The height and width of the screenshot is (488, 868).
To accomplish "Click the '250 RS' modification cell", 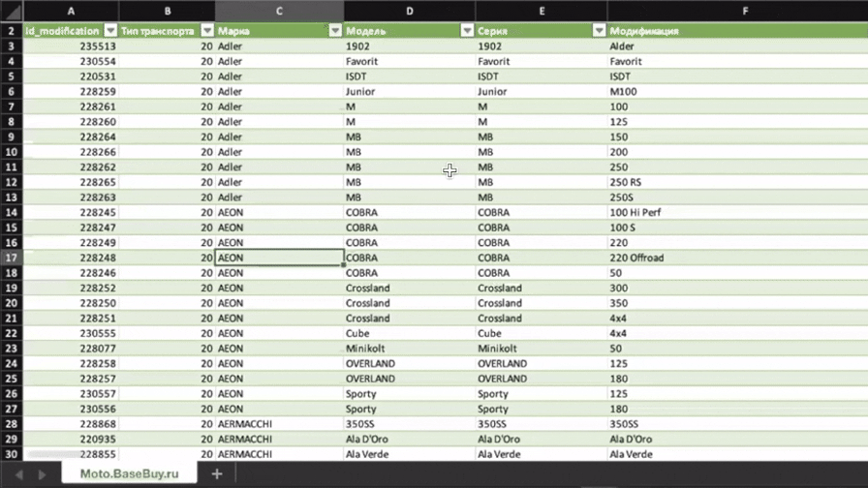I will click(737, 183).
